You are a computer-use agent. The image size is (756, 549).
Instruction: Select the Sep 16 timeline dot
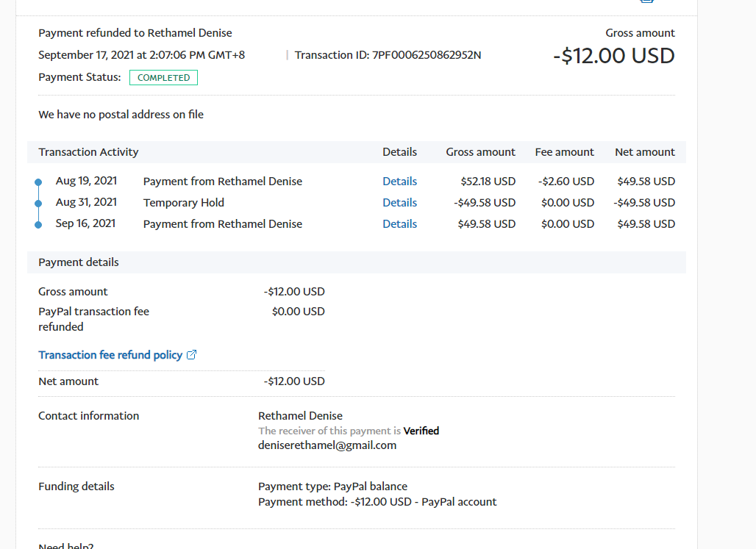[38, 224]
